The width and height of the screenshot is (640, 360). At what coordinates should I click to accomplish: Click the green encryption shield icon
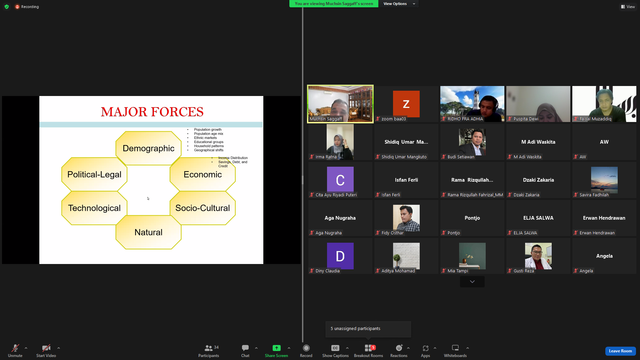click(7, 7)
